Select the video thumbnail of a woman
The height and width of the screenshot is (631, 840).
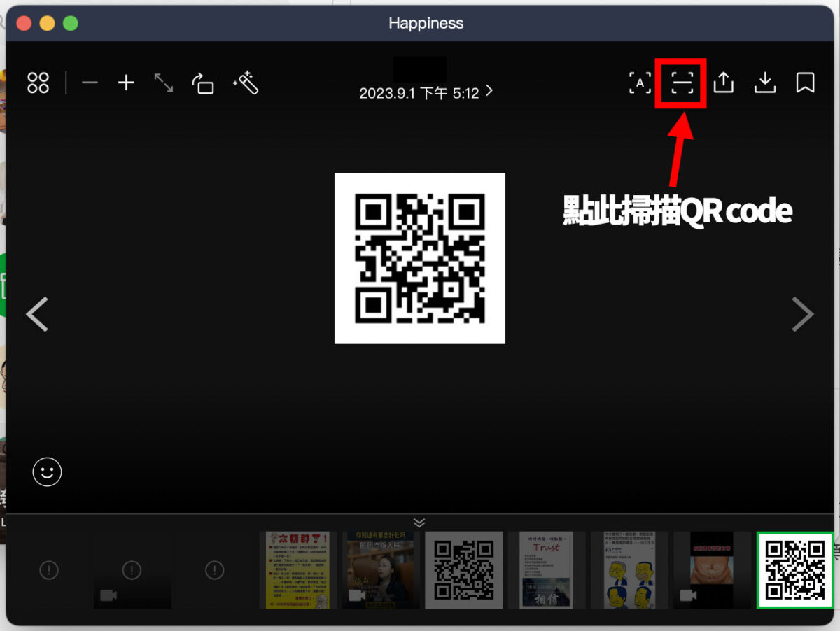(x=381, y=569)
